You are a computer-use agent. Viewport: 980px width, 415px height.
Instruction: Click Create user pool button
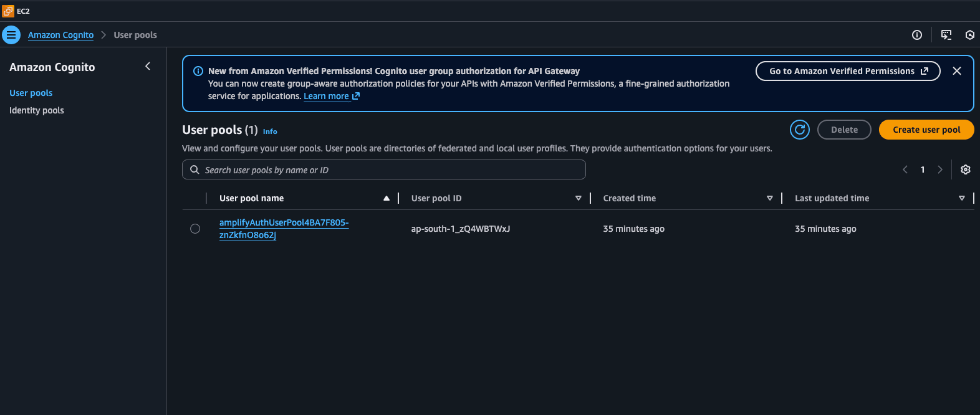(x=926, y=130)
